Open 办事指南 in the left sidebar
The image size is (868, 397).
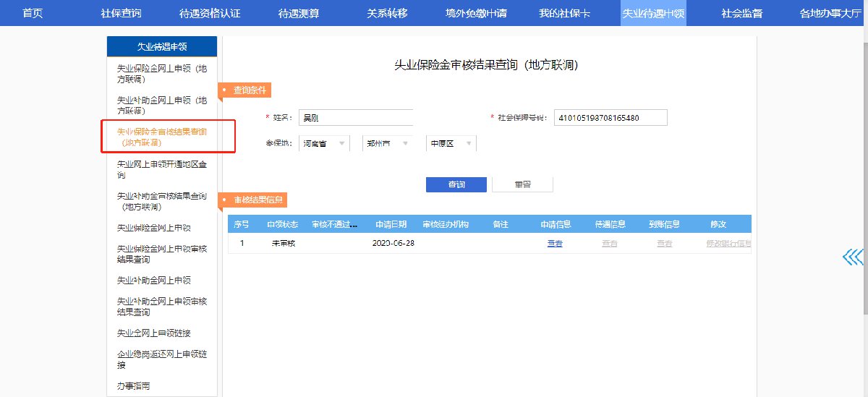coord(134,386)
